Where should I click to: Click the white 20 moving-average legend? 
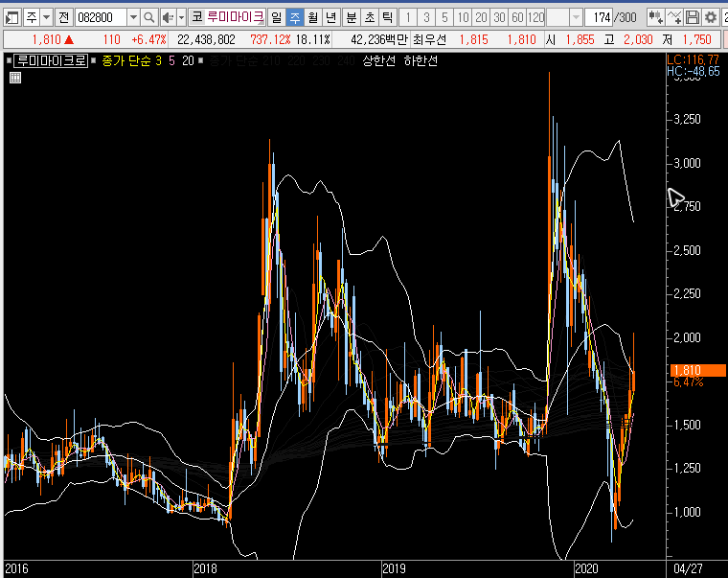(x=188, y=60)
